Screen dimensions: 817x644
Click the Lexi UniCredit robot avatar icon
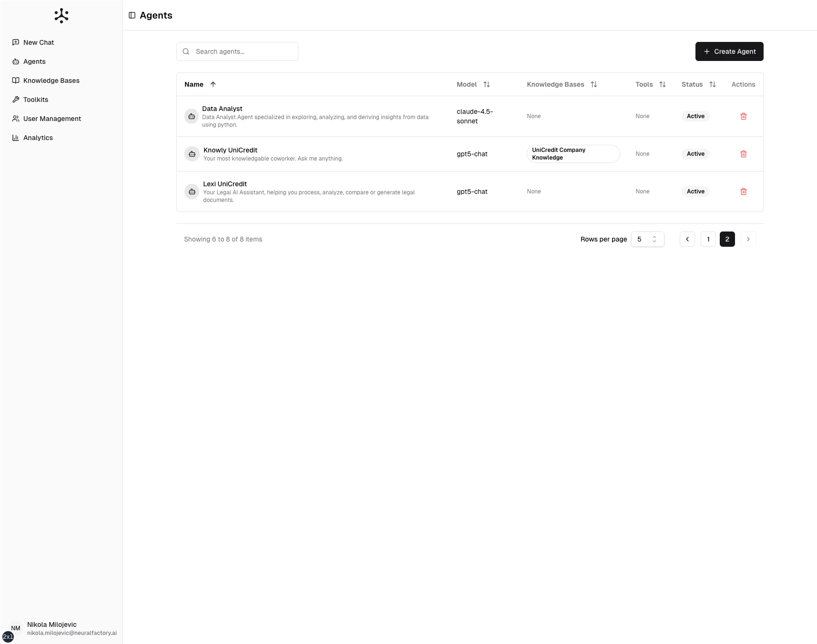(192, 191)
